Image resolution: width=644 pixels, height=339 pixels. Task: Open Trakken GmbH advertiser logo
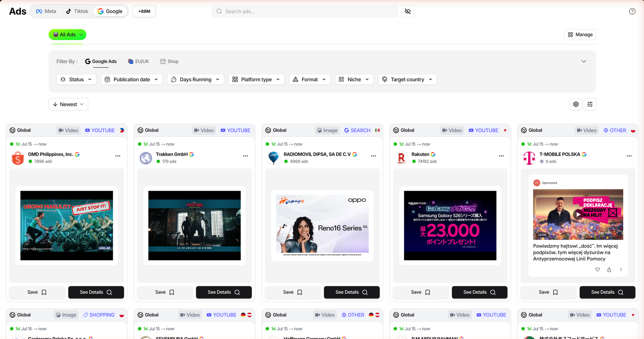pos(146,158)
